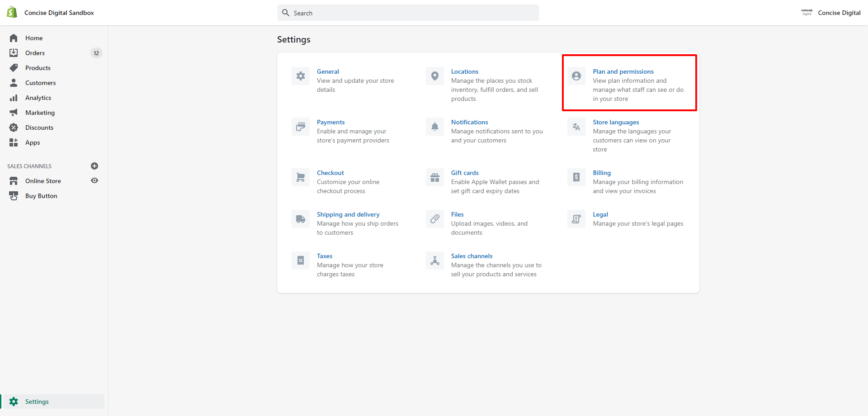Screen dimensions: 868x416
Task: Click the Customers person icon
Action: tap(14, 83)
